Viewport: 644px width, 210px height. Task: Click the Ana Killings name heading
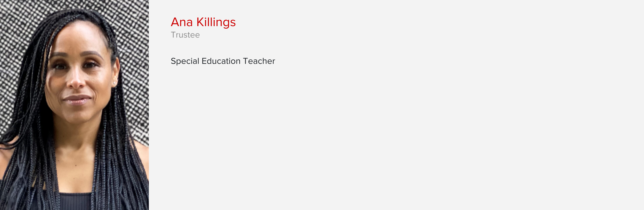[x=203, y=22]
